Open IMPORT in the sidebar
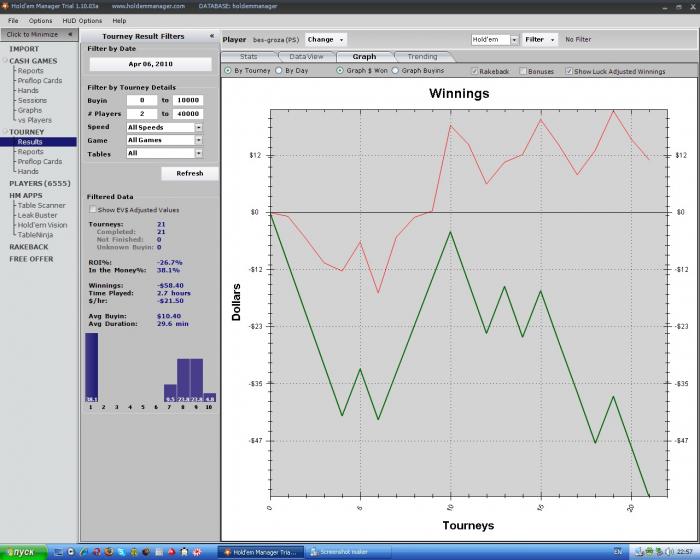The width and height of the screenshot is (700, 560). pos(24,49)
